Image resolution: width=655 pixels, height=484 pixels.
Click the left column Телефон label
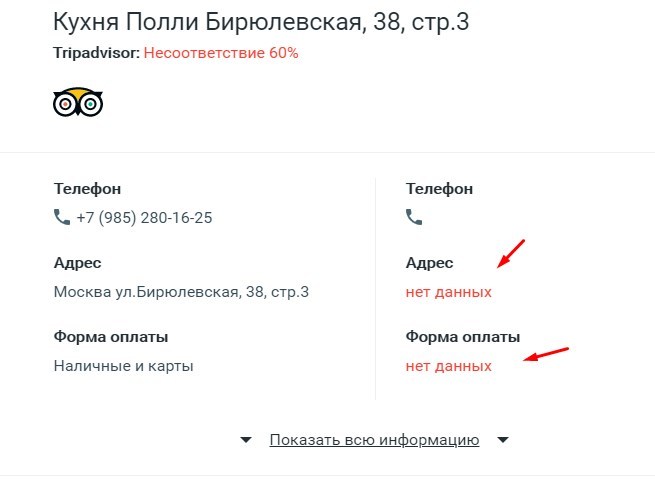[87, 188]
